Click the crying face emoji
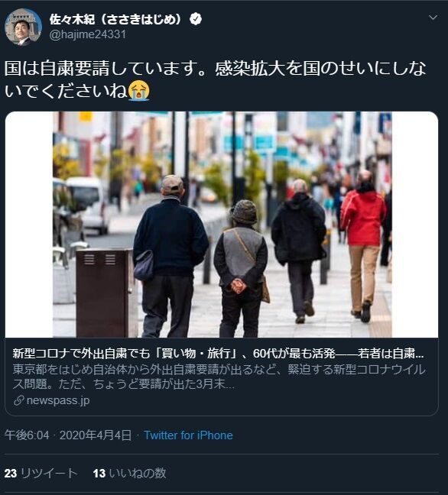 coord(139,91)
